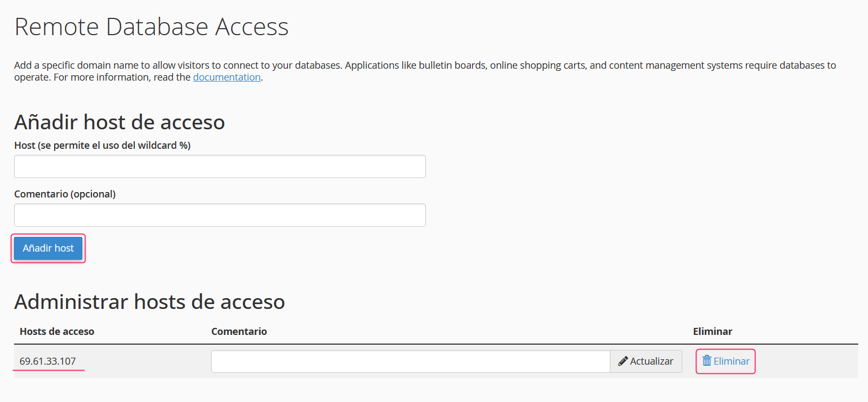Click the Comentario column header
The height and width of the screenshot is (402, 868).
tap(239, 332)
